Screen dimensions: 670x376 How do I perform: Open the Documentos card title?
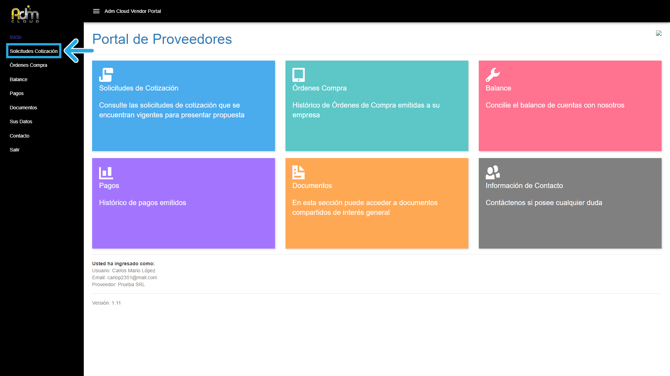pyautogui.click(x=312, y=185)
